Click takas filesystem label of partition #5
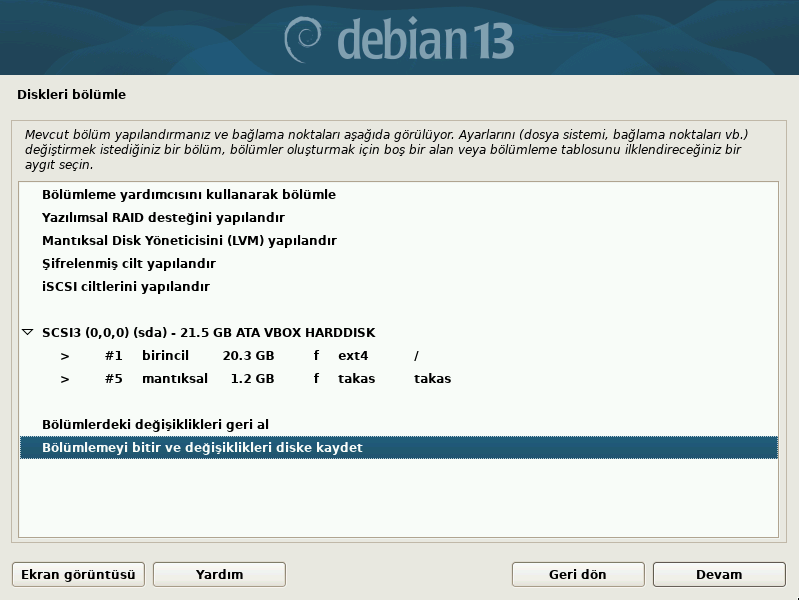This screenshot has width=799, height=600. click(356, 379)
